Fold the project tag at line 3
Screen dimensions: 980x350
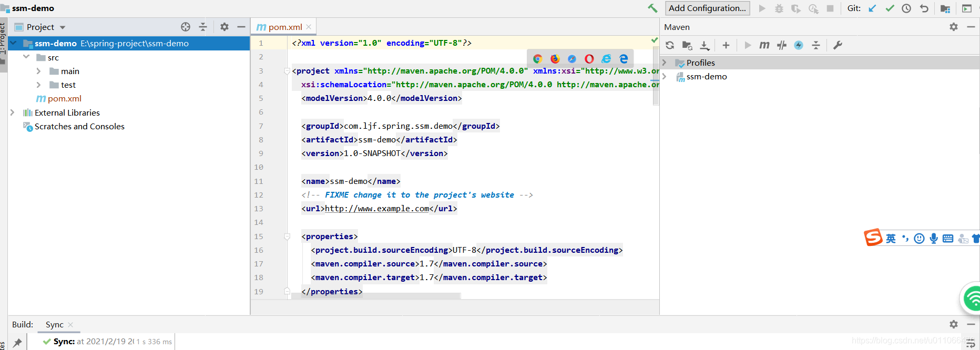(287, 71)
